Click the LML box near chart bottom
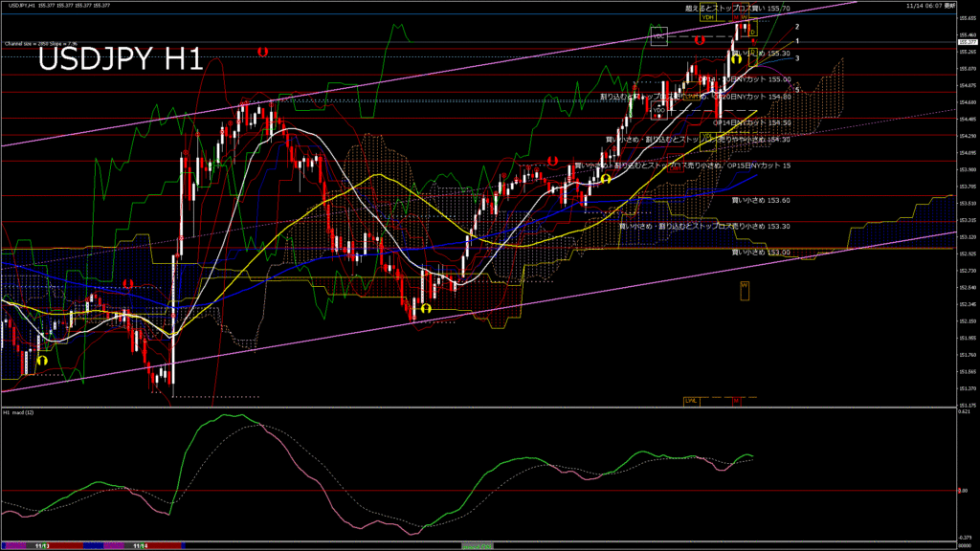 click(690, 400)
